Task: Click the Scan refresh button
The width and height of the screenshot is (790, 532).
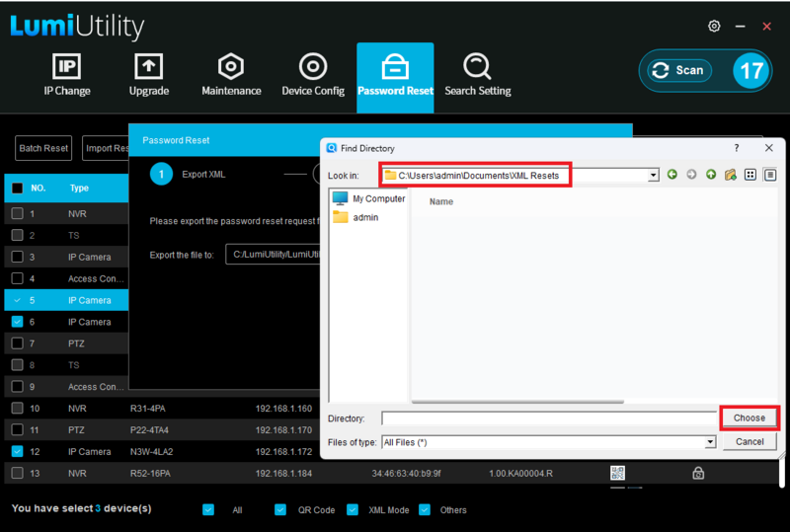Action: 678,70
